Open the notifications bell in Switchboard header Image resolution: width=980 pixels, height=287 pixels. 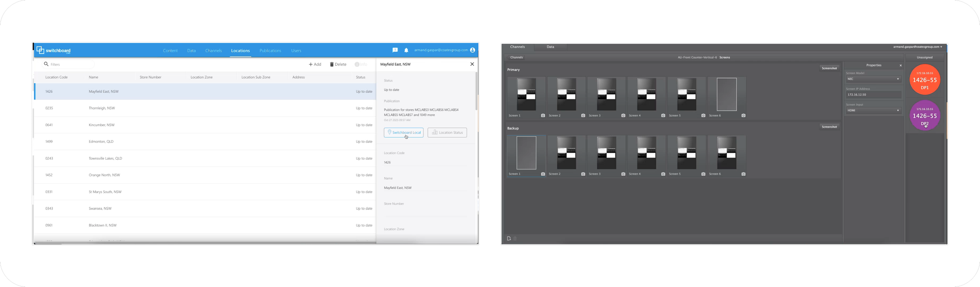tap(406, 50)
